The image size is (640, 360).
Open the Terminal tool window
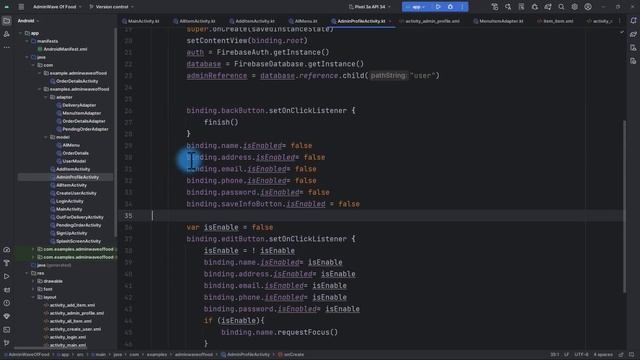(7, 330)
